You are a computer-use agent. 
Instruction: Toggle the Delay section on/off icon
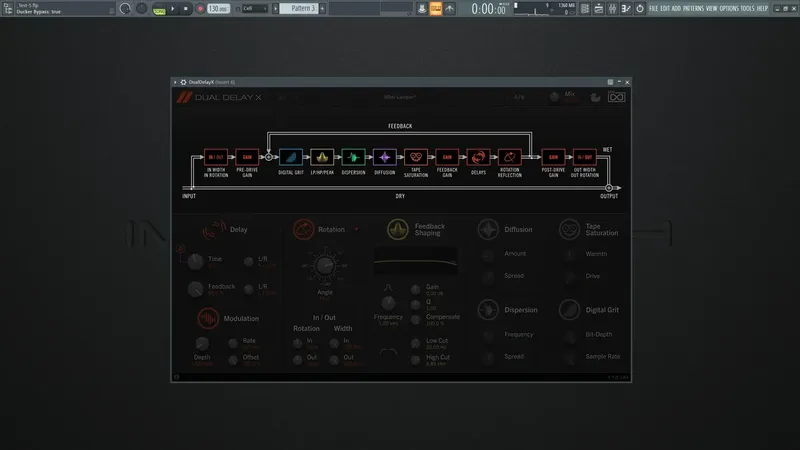click(x=214, y=230)
